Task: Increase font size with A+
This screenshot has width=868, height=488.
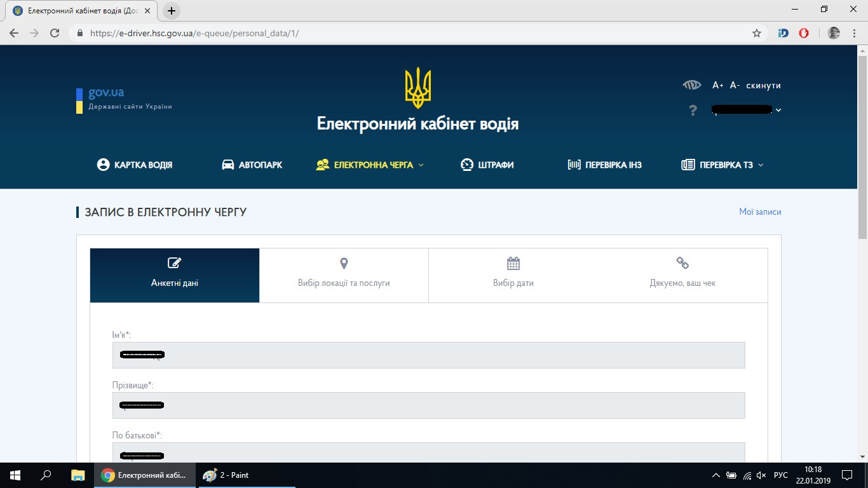Action: tap(718, 85)
